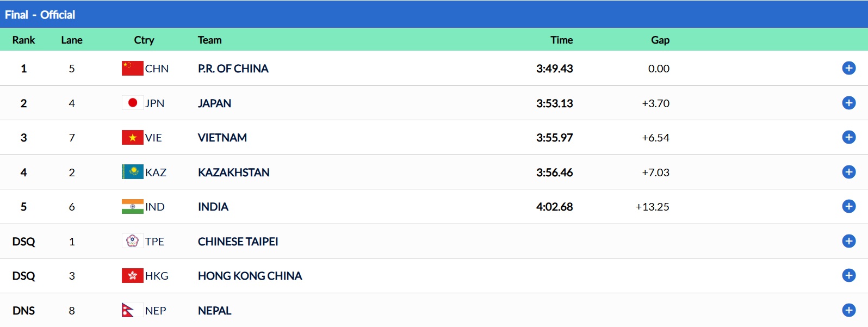Select the Final - Official heading
868x327 pixels.
click(40, 15)
